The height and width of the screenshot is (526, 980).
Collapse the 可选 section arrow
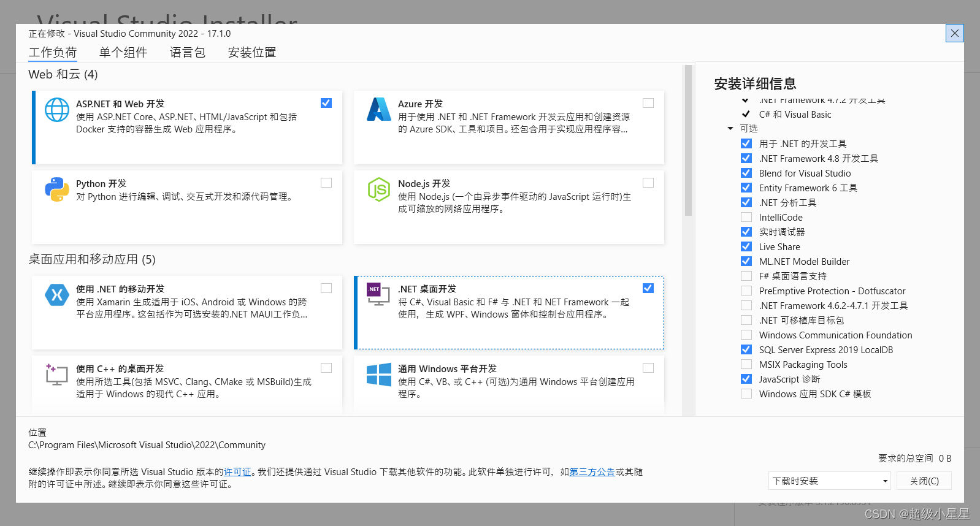(730, 129)
